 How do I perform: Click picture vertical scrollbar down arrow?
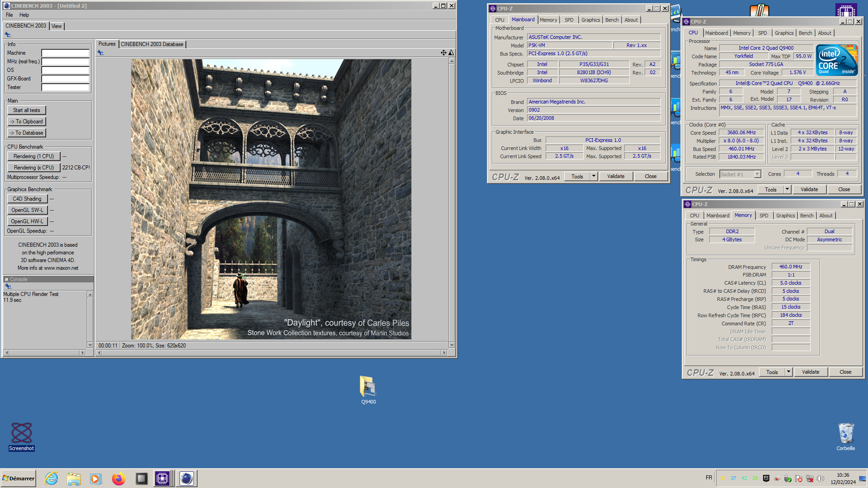[451, 345]
